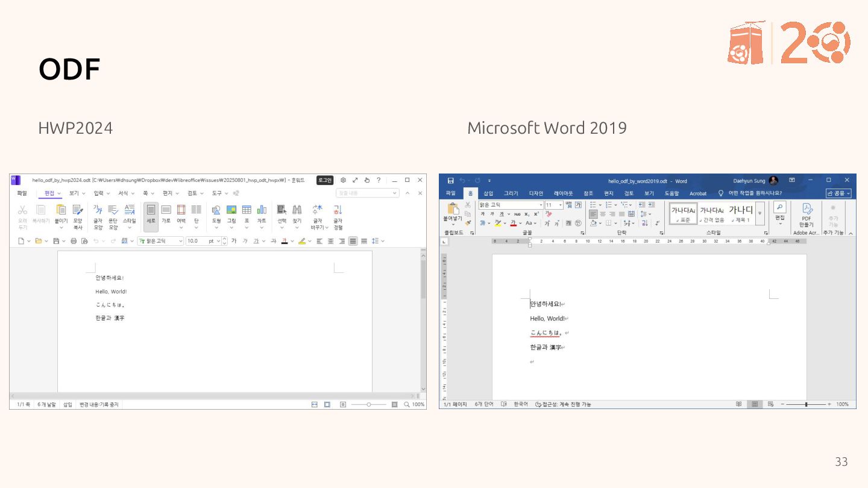Switch to Word 삽입 ribbon tab
Image resolution: width=868 pixels, height=488 pixels.
click(488, 193)
